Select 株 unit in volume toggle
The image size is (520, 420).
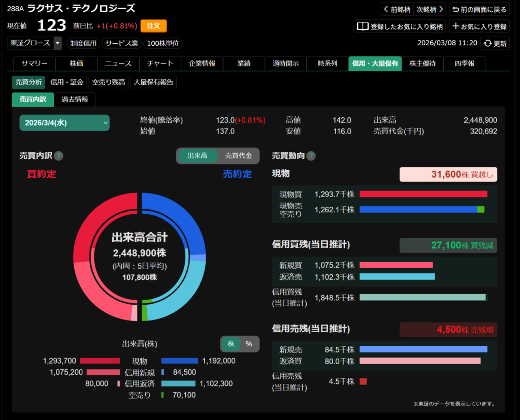pyautogui.click(x=231, y=344)
